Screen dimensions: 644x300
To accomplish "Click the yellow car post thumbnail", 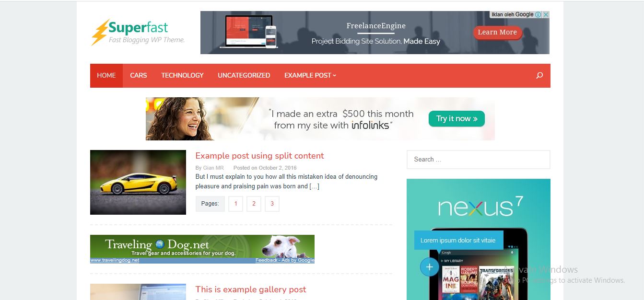I will click(x=138, y=182).
